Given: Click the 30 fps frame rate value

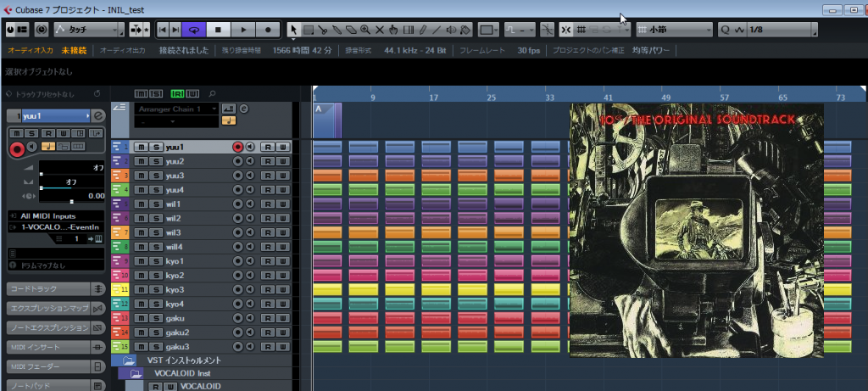Looking at the screenshot, I should tap(529, 50).
